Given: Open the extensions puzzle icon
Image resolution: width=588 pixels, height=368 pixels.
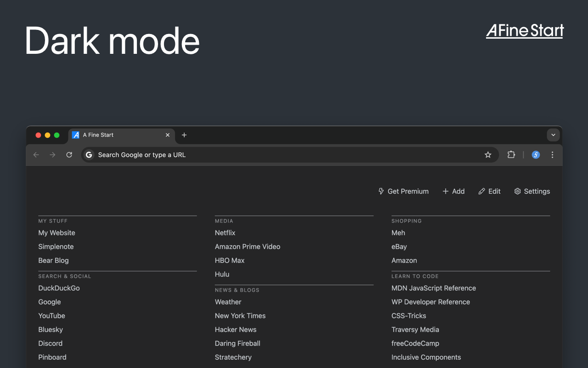Looking at the screenshot, I should tap(511, 155).
